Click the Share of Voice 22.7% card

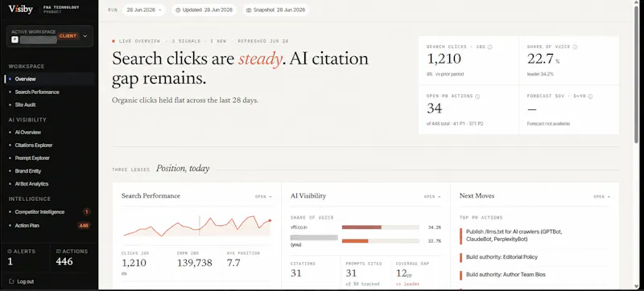[569, 60]
